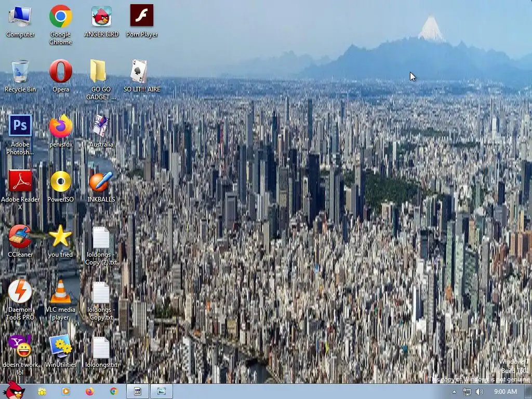Switch to the first running taskbar app
Viewport: 532px width, 399px height.
tap(137, 392)
